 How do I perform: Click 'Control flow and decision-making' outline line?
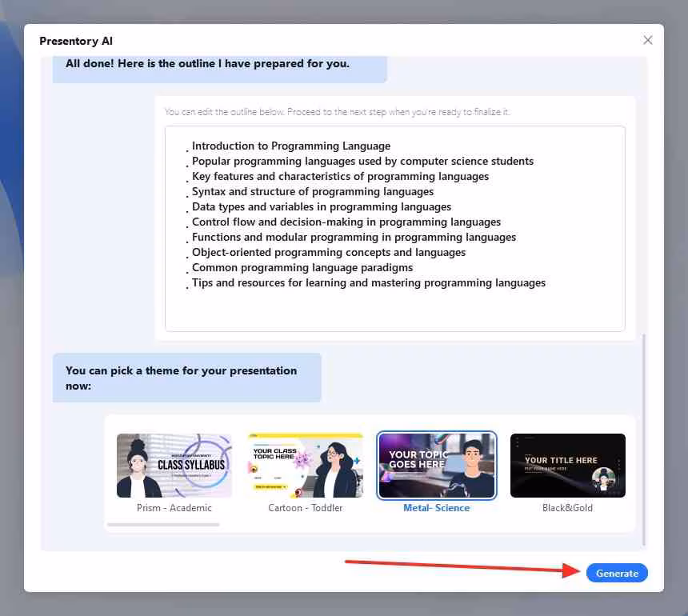(346, 222)
